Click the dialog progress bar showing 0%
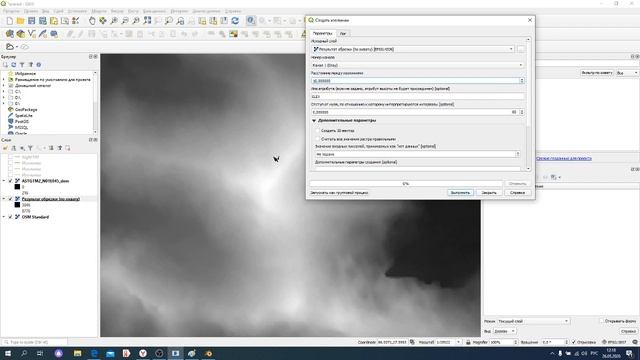 (406, 184)
